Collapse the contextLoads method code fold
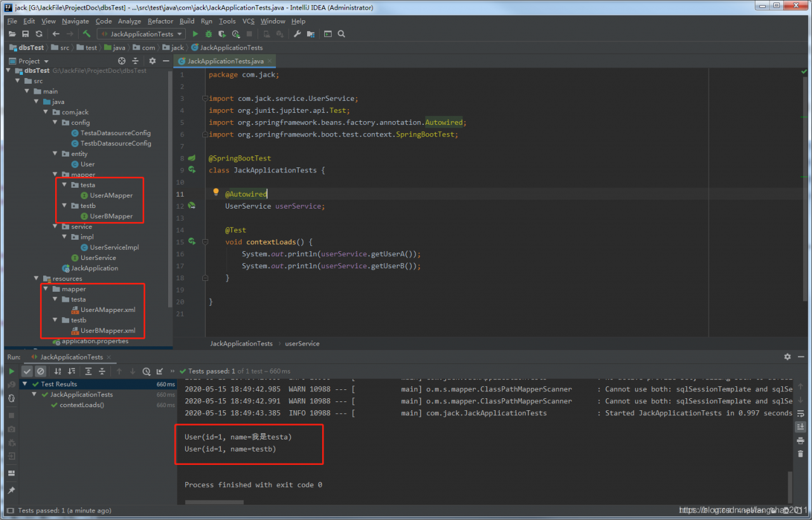The height and width of the screenshot is (520, 812). pos(205,242)
